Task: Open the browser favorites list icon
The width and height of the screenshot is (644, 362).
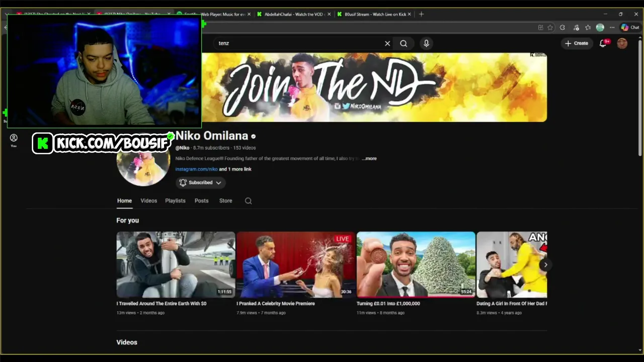Action: coord(588,28)
